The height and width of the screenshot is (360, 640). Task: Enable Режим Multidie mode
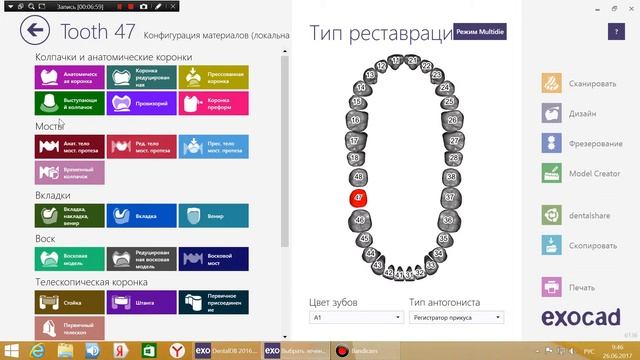pyautogui.click(x=480, y=31)
